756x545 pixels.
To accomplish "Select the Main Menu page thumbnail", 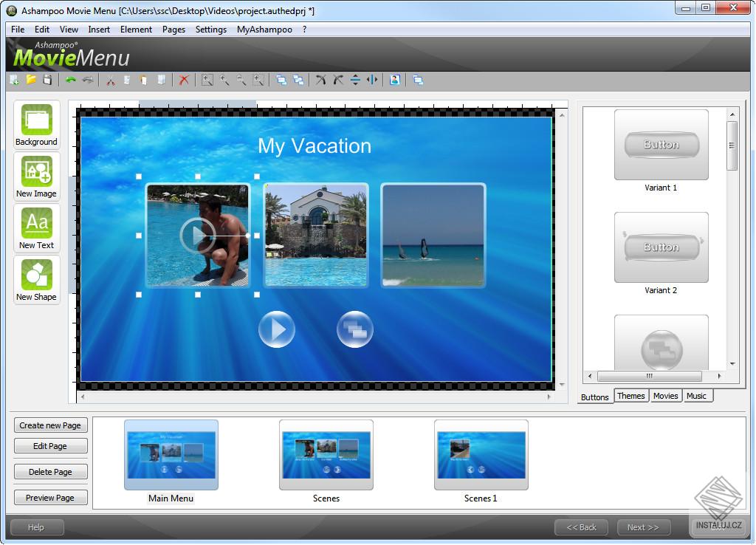I will (x=171, y=455).
